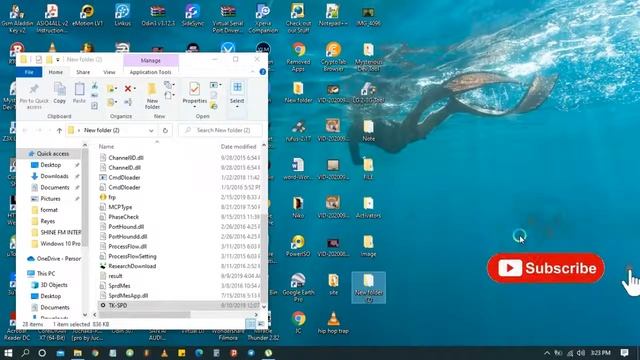Open the Xperia Companion desktop icon

(x=263, y=18)
